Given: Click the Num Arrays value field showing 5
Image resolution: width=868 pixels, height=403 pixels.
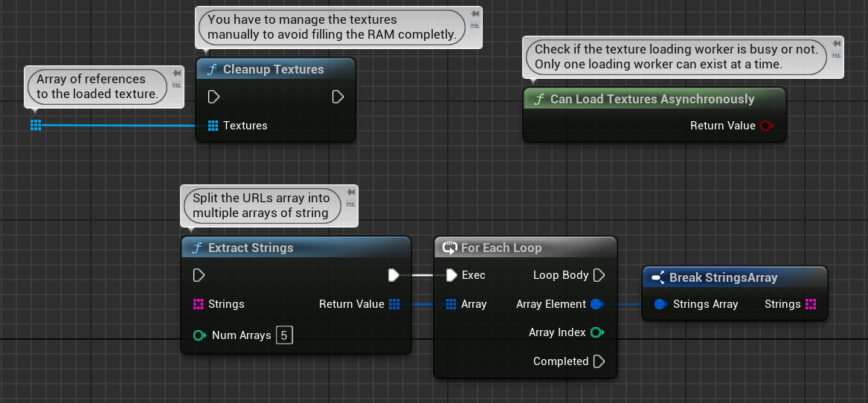Looking at the screenshot, I should tap(284, 335).
